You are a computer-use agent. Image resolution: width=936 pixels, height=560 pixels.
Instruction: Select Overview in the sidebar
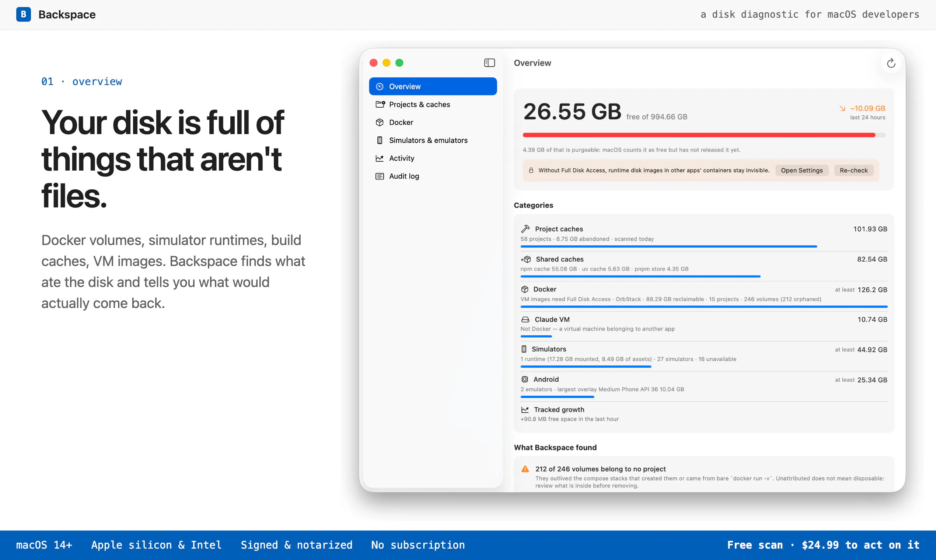coord(433,87)
